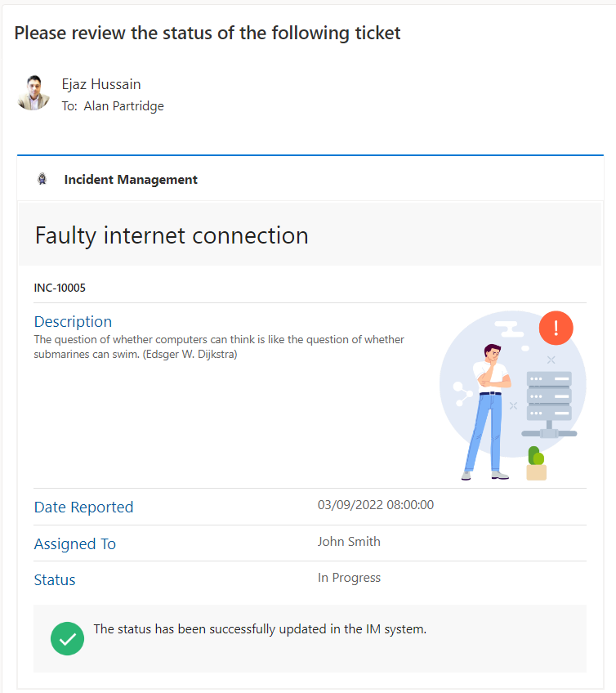Click the Dijkstra quote description text
The width and height of the screenshot is (616, 693).
coord(219,347)
